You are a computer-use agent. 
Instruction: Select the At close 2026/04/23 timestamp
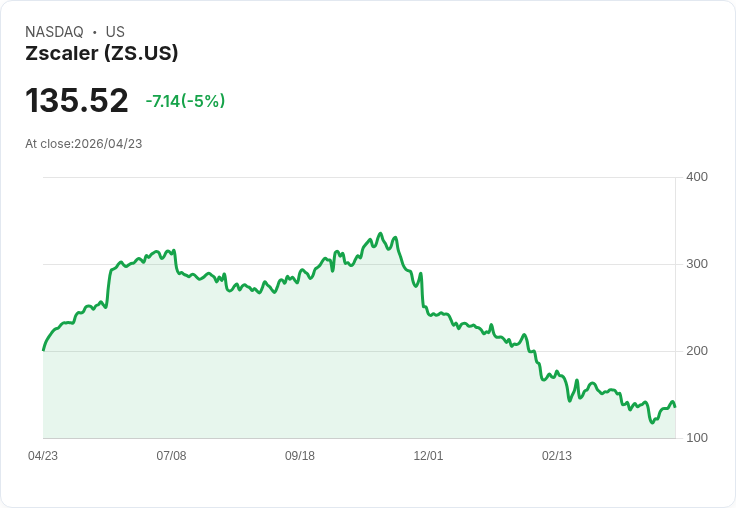[x=84, y=144]
